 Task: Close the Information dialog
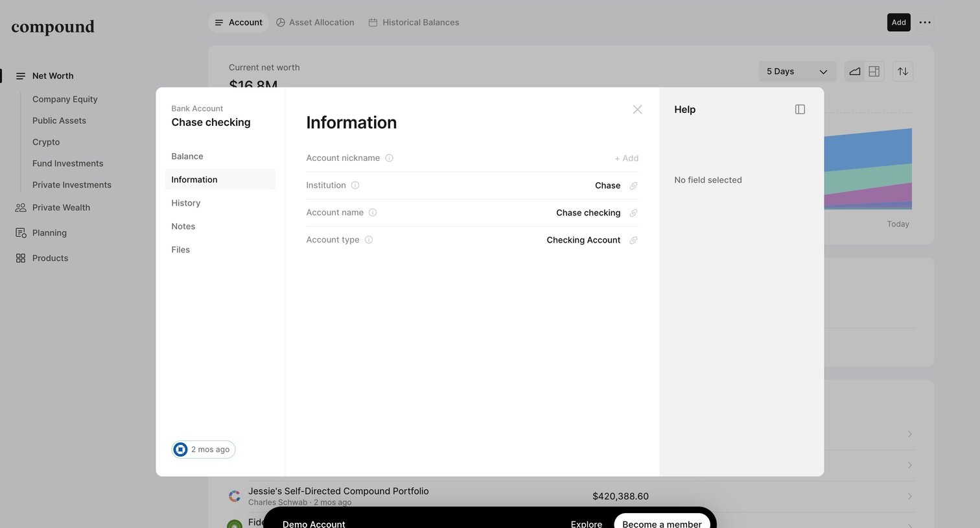coord(638,110)
